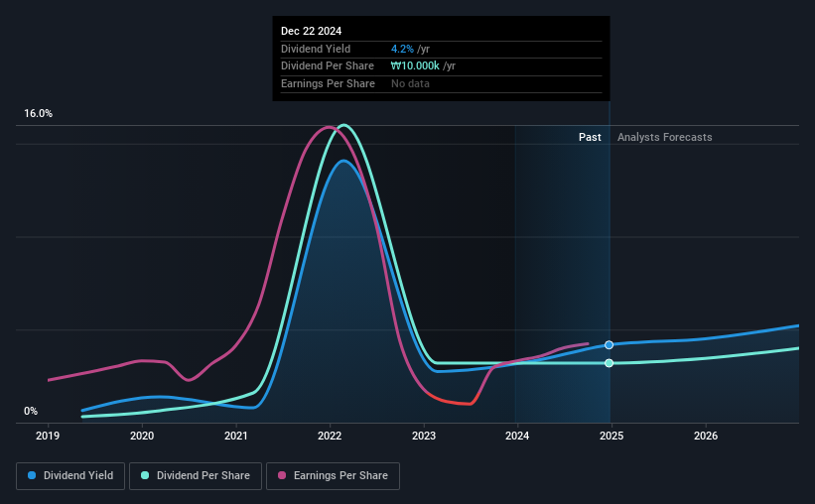The height and width of the screenshot is (504, 815).
Task: Click the 2025 x-axis label
Action: tap(611, 436)
